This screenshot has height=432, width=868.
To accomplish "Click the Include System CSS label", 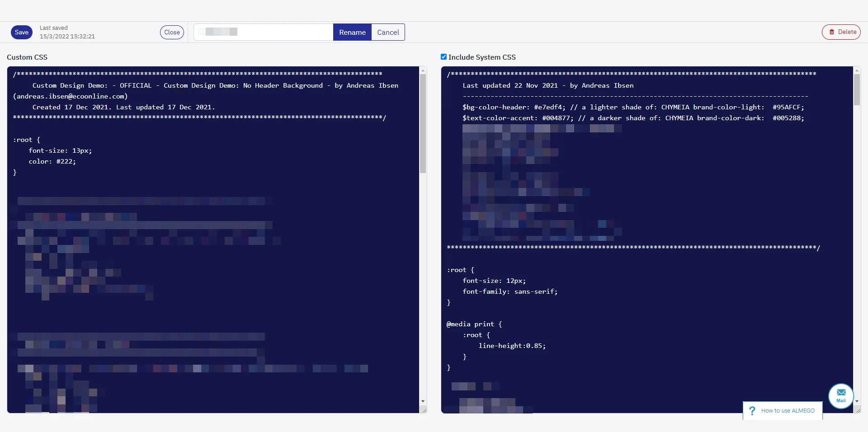I will 482,57.
